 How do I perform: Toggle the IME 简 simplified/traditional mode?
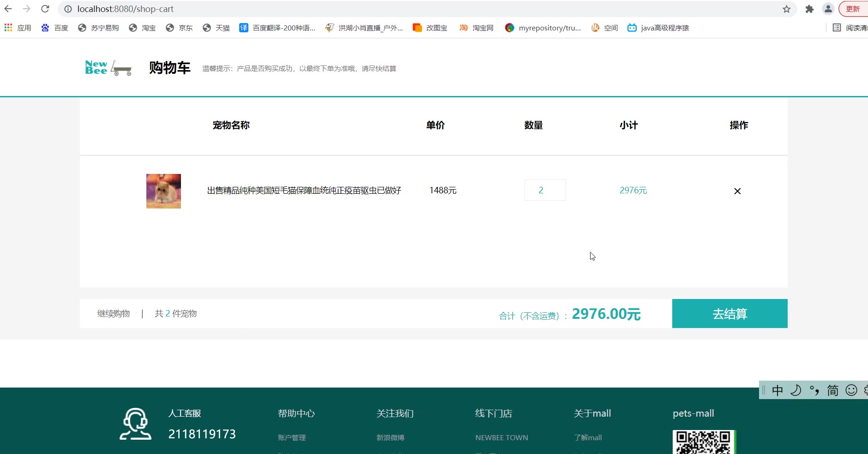833,390
